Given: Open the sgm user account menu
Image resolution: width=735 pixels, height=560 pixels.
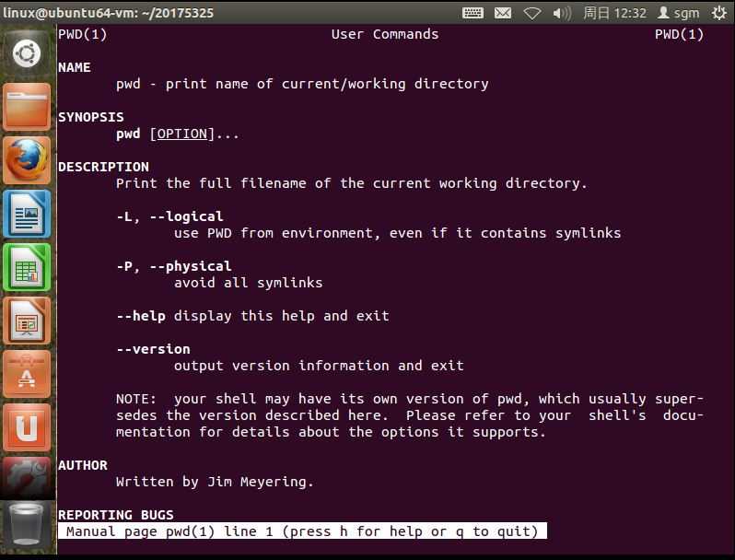Looking at the screenshot, I should [678, 13].
